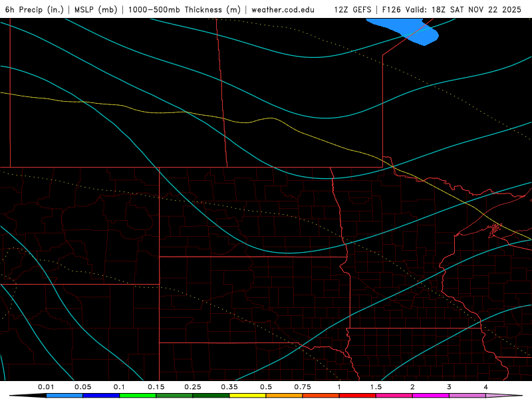This screenshot has height=399, width=532.
Task: Click the dark blue legend swatch after 0.05
Action: pos(101,396)
